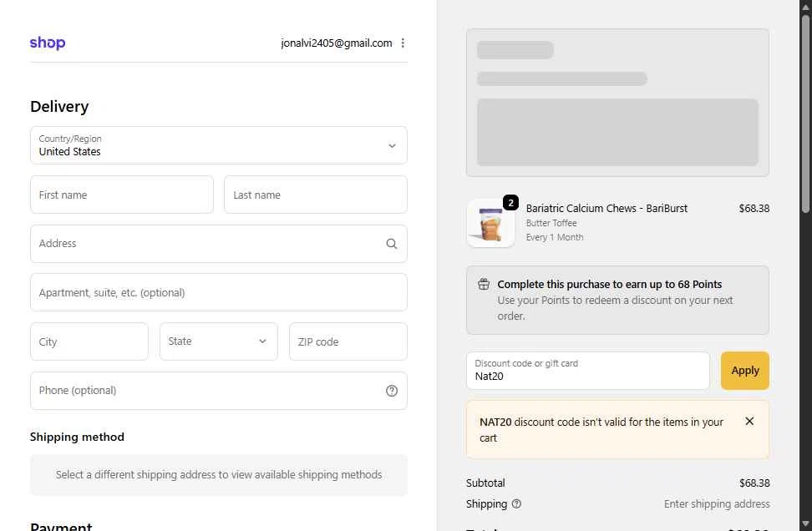
Task: Click the scrollbar down arrow
Action: pos(805,523)
